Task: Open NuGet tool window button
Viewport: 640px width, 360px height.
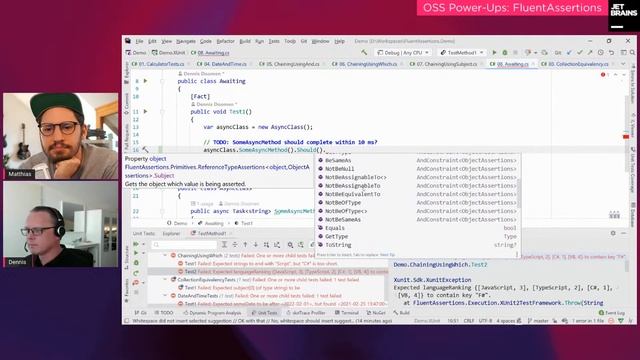Action: (376, 313)
